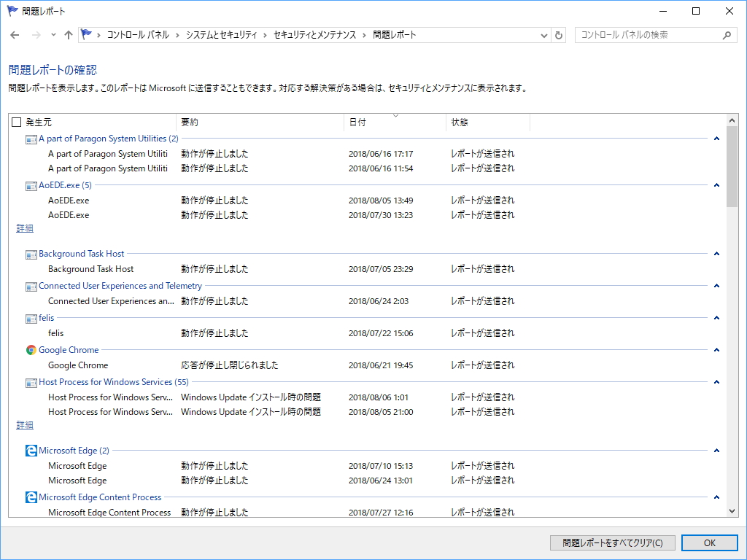Open breadcrumb chevron after コントロール パネル
The image size is (747, 560).
coord(177,35)
